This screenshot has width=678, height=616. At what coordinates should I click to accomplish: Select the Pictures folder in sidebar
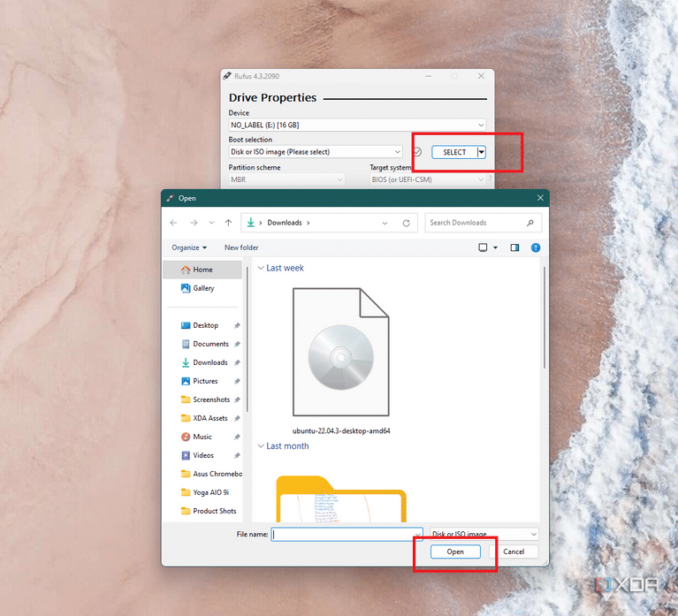(205, 381)
